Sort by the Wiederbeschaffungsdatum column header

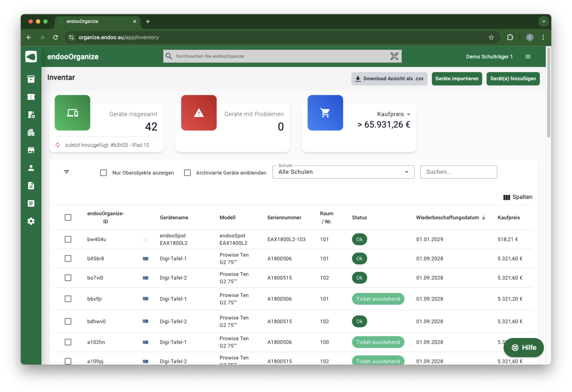[447, 217]
